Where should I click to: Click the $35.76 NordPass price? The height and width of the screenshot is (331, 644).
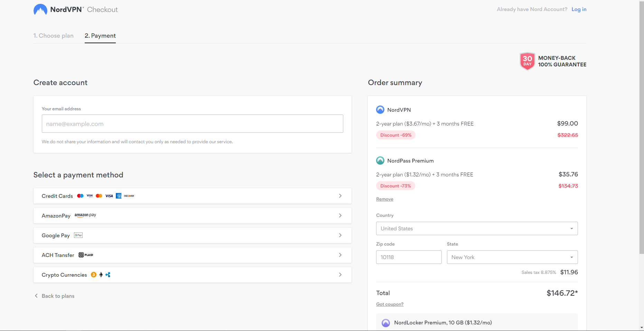point(568,174)
